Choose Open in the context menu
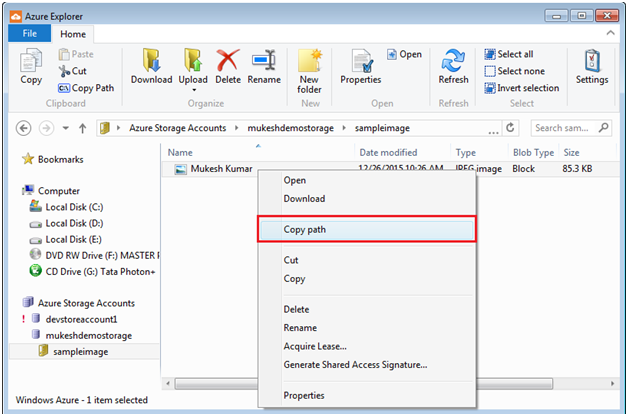Screen dimensions: 628x416 point(366,180)
